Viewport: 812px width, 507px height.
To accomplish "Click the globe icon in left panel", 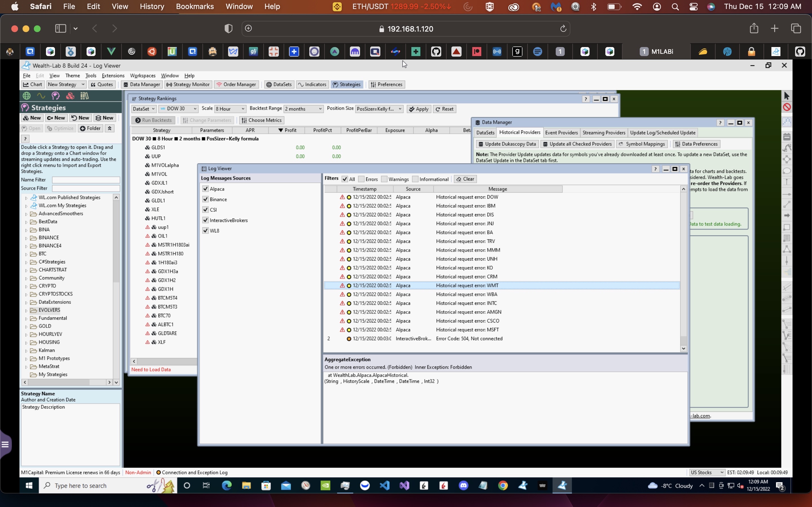I will tap(27, 96).
